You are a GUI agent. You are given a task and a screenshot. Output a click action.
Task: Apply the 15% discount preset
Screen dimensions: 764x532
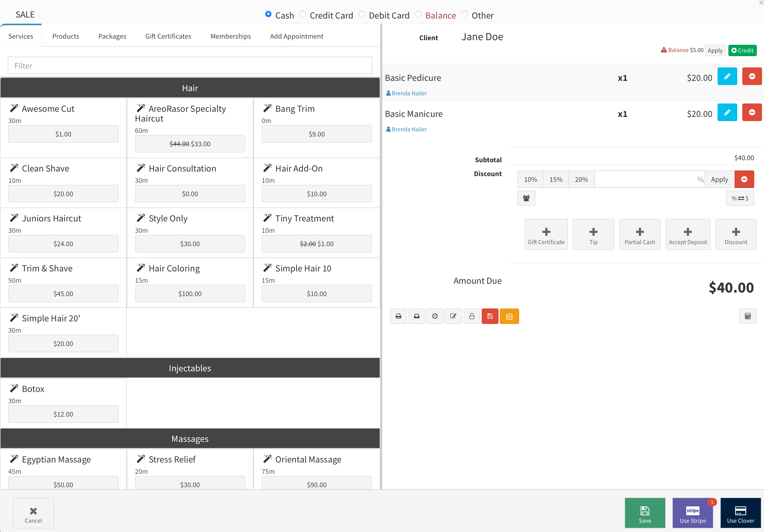point(556,179)
